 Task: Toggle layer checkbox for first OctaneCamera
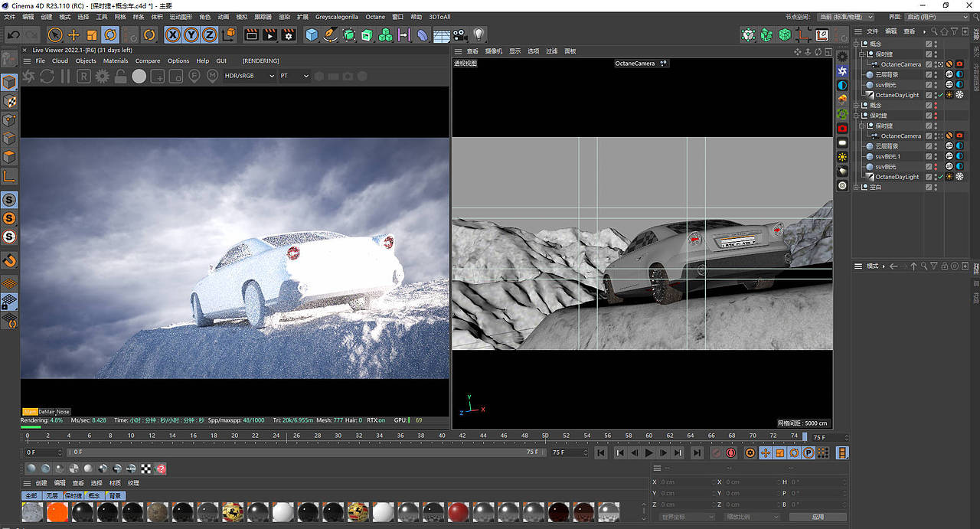pyautogui.click(x=929, y=64)
